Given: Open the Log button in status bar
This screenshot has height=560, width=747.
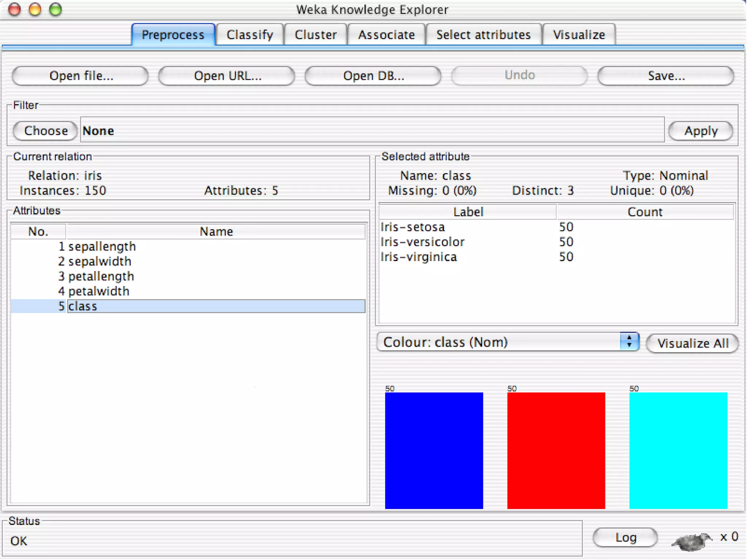Looking at the screenshot, I should (x=626, y=537).
